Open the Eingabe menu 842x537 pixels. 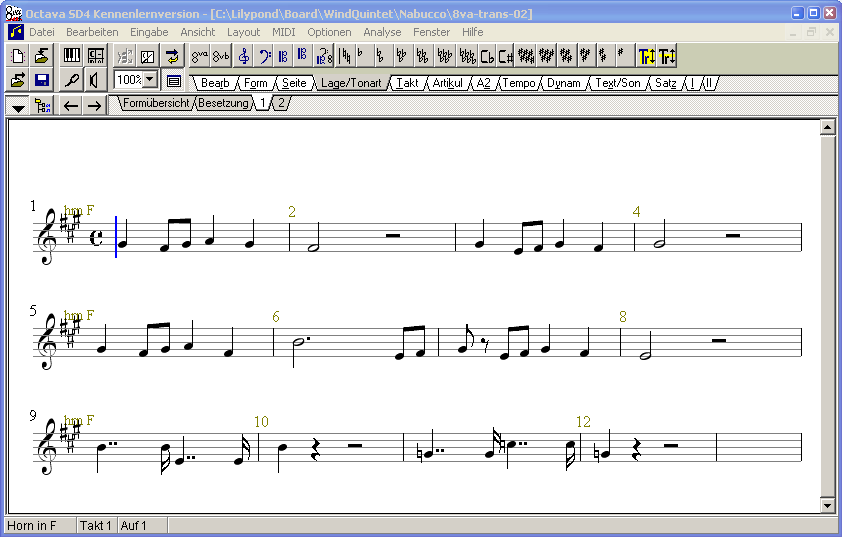tap(149, 32)
